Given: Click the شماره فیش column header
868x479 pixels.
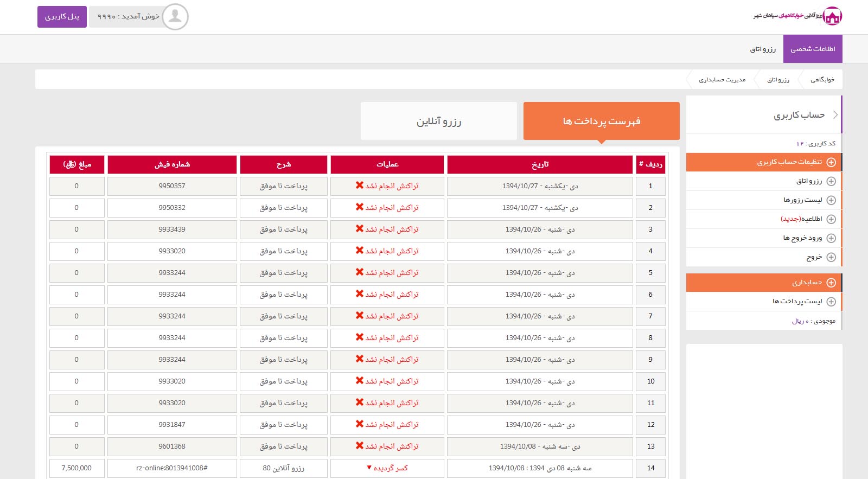Looking at the screenshot, I should click(172, 164).
